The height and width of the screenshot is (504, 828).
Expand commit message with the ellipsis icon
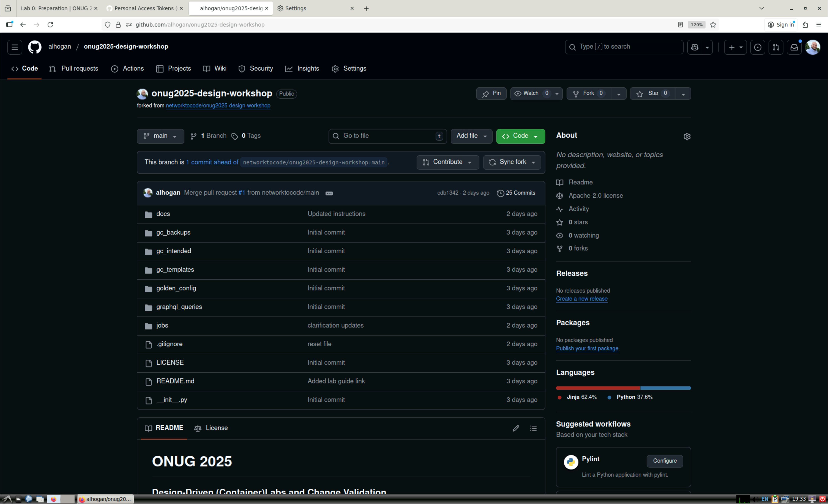tap(329, 193)
